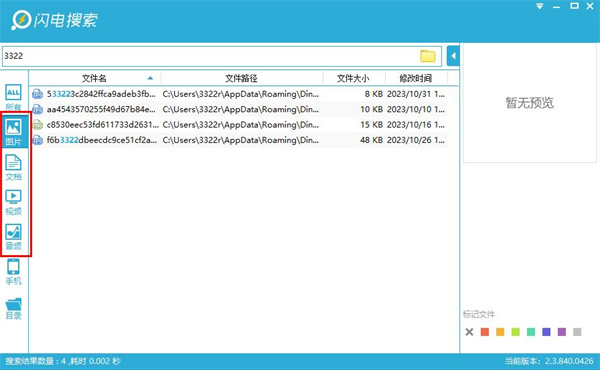Open the 手机 phone category
Viewport: 600px width, 370px height.
pos(13,272)
